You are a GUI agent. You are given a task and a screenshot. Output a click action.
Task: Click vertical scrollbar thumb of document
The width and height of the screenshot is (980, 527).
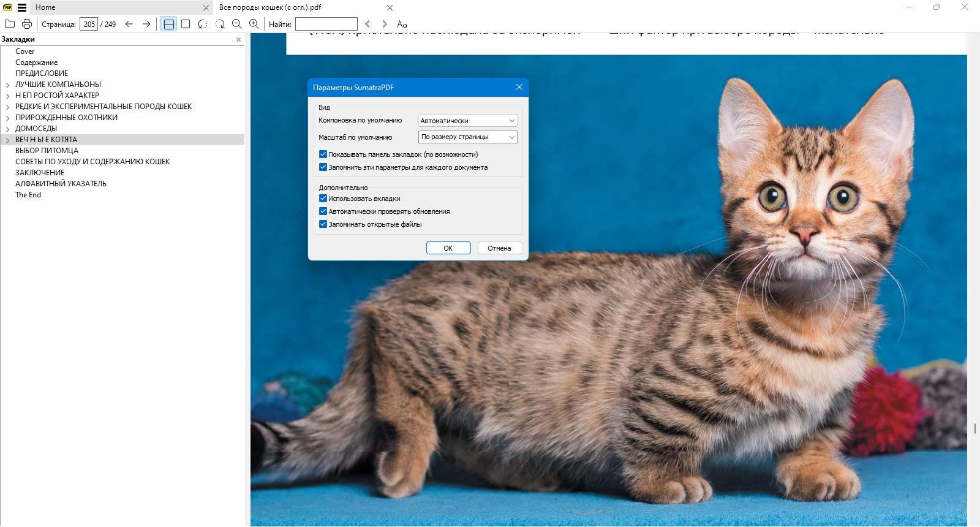974,428
